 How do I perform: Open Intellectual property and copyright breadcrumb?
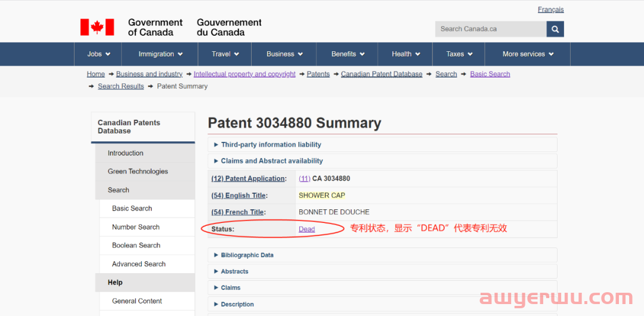coord(244,74)
